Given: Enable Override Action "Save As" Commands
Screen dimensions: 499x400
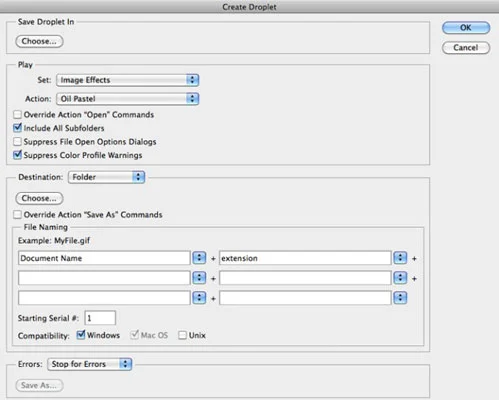Looking at the screenshot, I should tap(17, 215).
